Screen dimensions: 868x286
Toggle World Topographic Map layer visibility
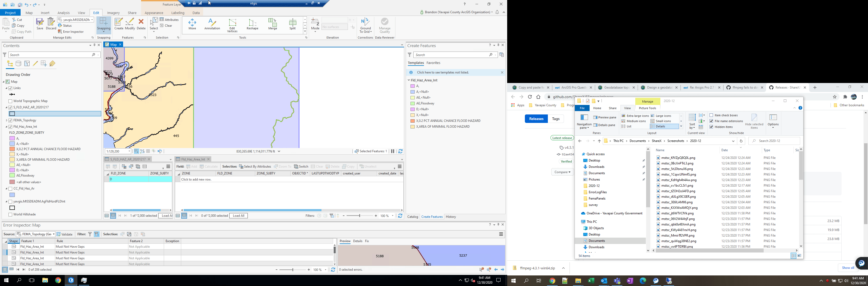[x=11, y=101]
